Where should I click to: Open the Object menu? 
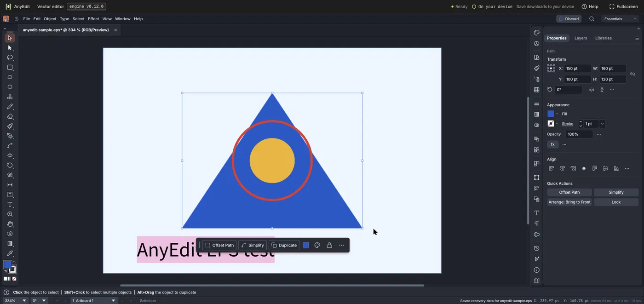tap(50, 19)
